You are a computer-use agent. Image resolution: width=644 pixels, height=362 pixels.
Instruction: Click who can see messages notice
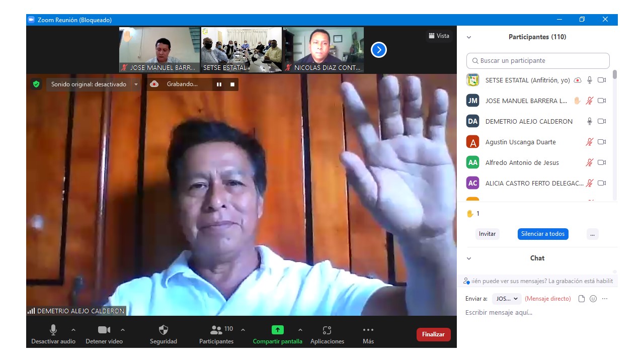click(538, 281)
